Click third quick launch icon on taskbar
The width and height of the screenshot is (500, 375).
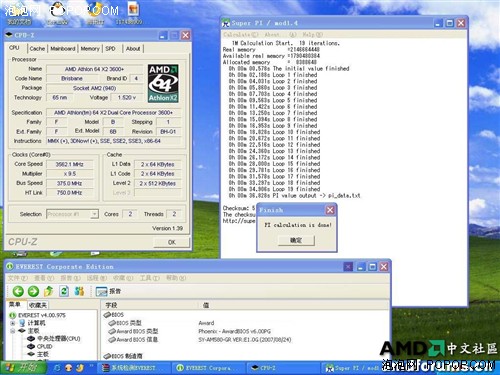(79, 368)
